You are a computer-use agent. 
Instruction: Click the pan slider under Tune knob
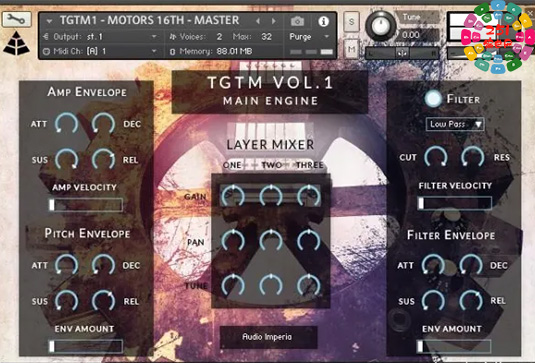402,53
